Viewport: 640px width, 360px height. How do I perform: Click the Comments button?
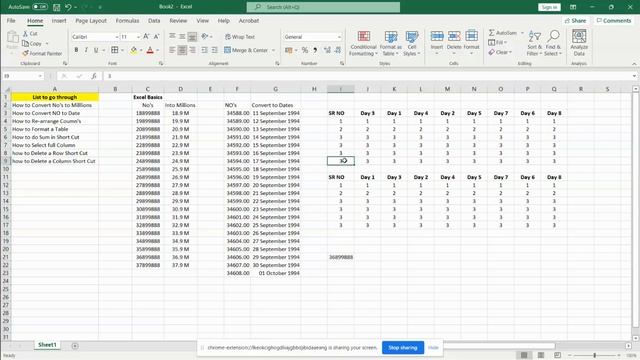pyautogui.click(x=613, y=21)
